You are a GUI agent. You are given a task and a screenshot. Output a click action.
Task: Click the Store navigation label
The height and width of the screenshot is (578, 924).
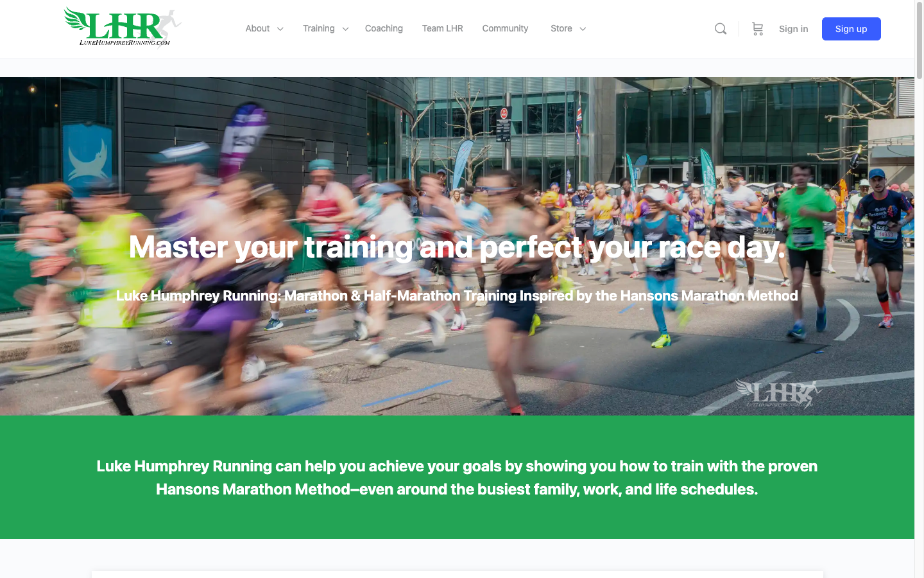[x=561, y=28]
